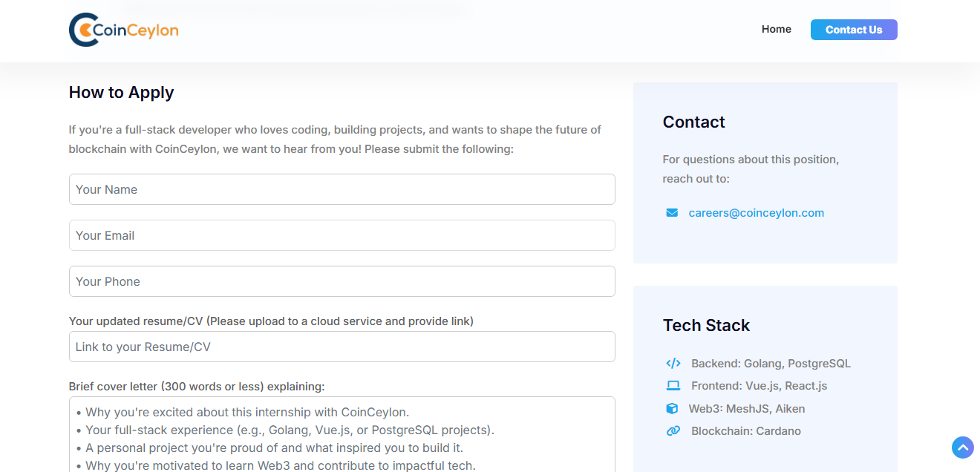The height and width of the screenshot is (472, 980).
Task: Click the Backend: Golang, PostgreSQL text
Action: click(771, 364)
